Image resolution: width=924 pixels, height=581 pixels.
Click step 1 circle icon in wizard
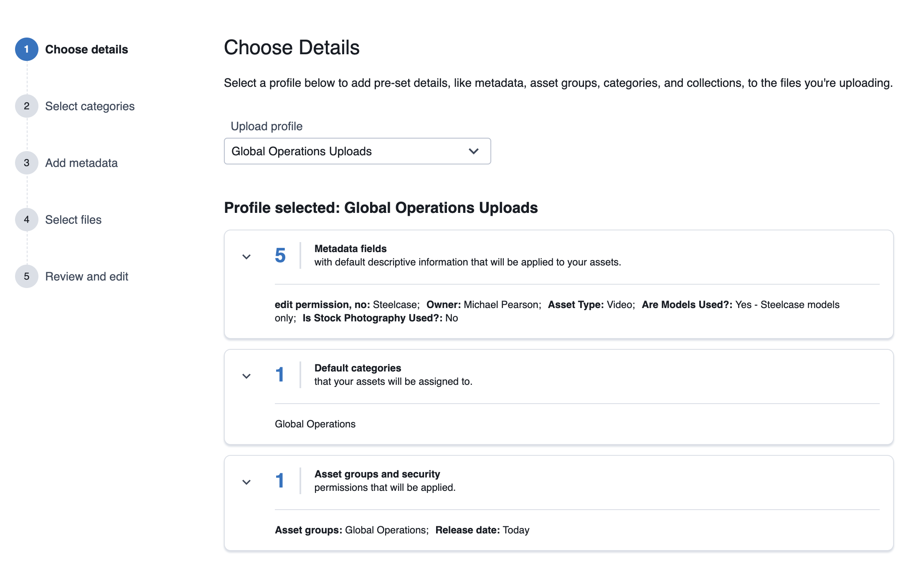27,49
